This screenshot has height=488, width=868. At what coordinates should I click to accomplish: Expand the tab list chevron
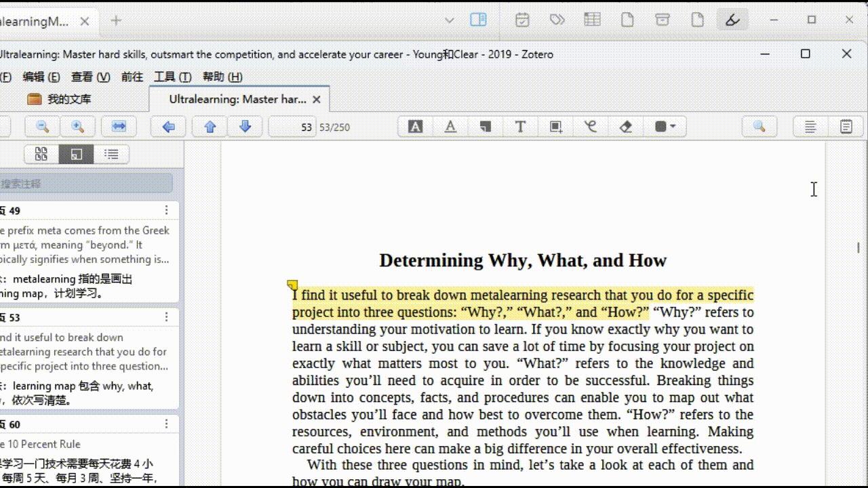(x=449, y=20)
